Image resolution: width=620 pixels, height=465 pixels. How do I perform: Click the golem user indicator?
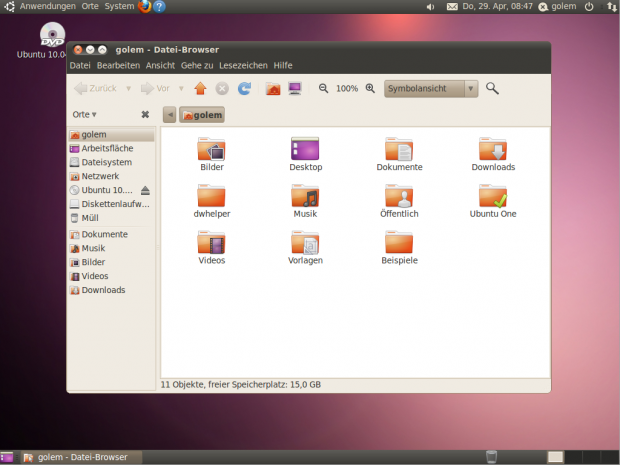558,7
